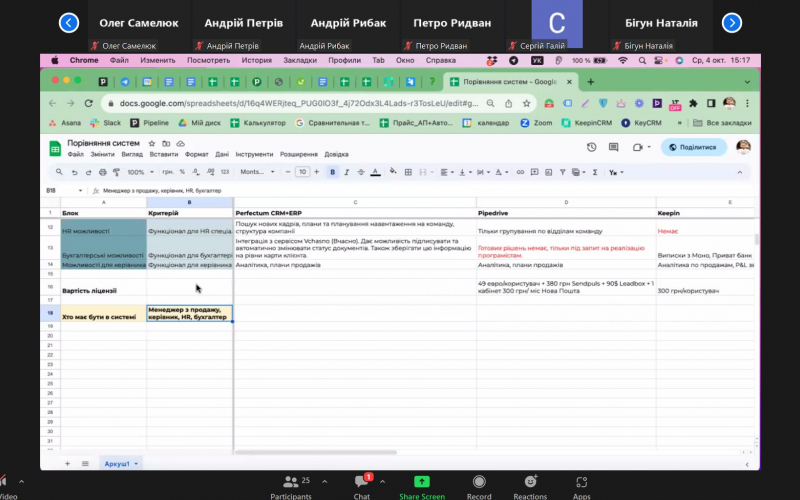Open the Slack bookmark
This screenshot has width=800, height=500.
click(106, 123)
